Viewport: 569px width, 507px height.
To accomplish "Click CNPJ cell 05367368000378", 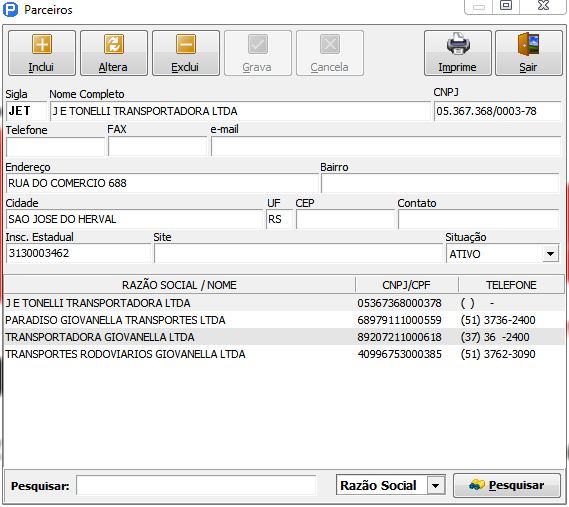I will pos(399,303).
